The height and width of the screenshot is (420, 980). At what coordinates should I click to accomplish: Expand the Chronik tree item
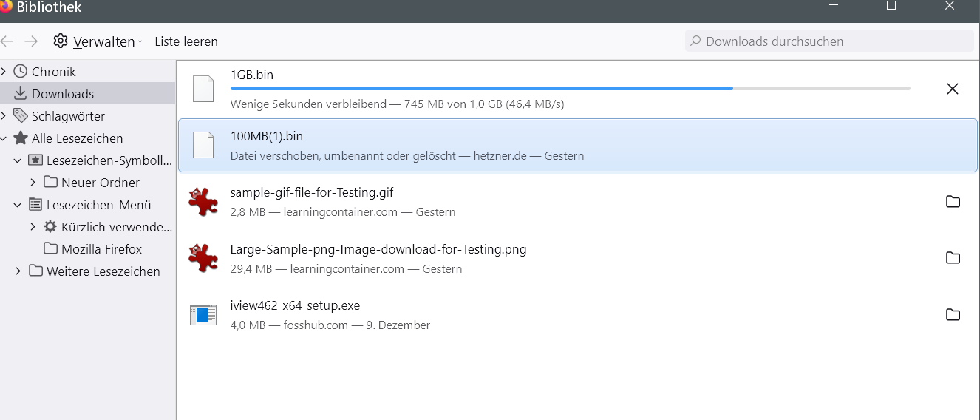4,72
